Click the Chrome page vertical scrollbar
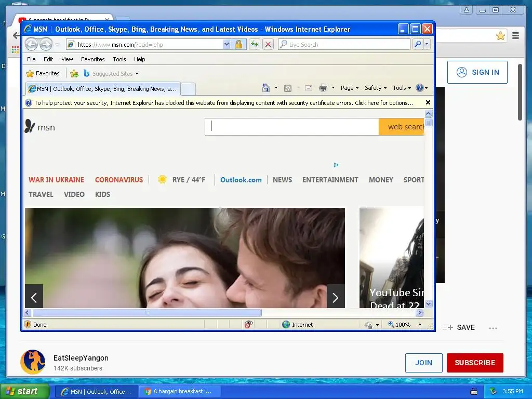This screenshot has height=399, width=532. 520,92
